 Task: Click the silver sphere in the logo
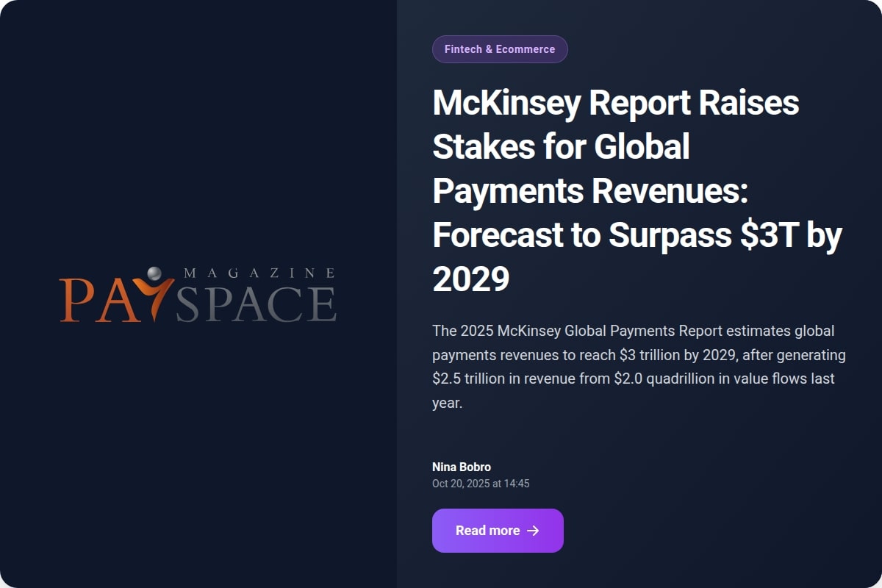coord(154,273)
